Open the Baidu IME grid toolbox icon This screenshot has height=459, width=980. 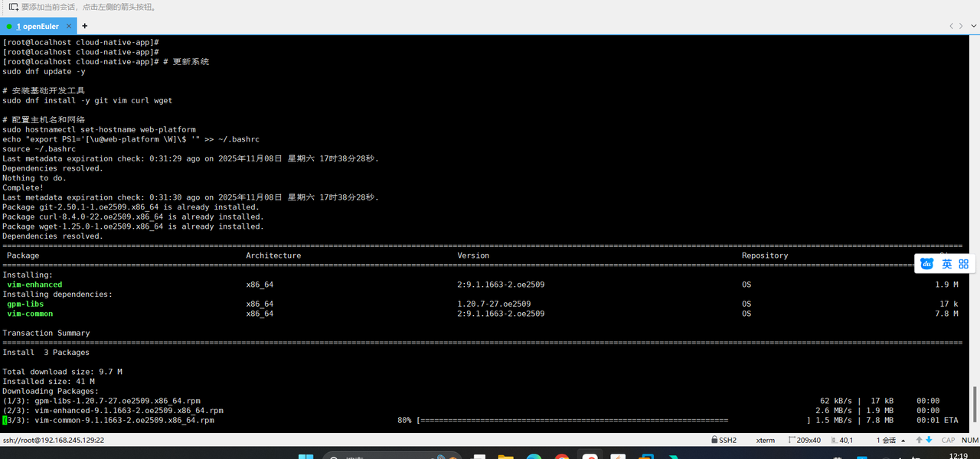pyautogui.click(x=964, y=264)
